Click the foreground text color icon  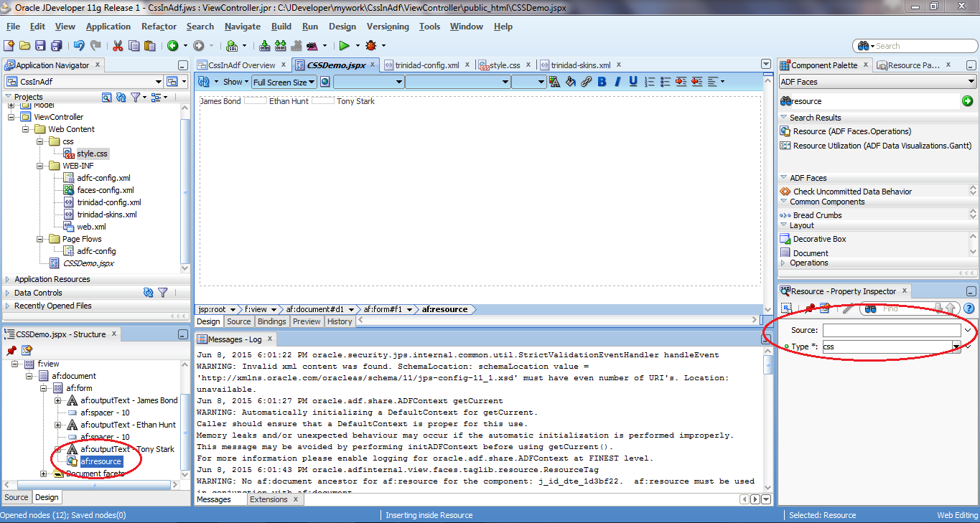click(x=555, y=82)
